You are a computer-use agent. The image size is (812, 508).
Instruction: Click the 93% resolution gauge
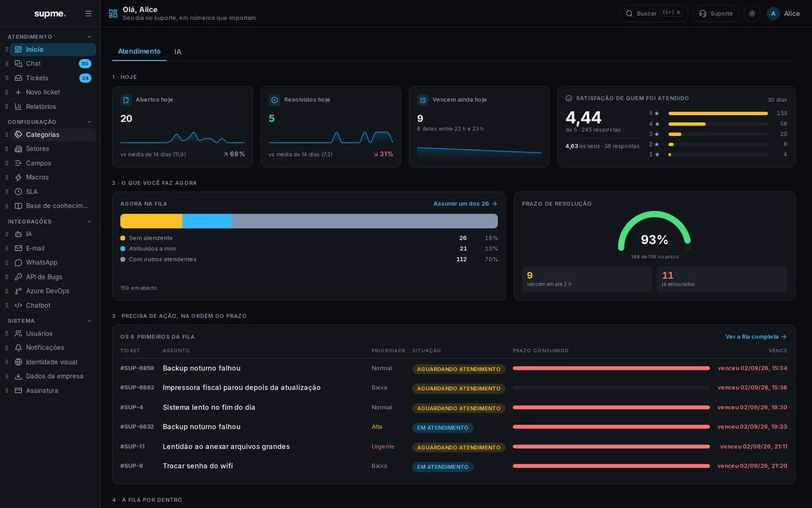[654, 232]
